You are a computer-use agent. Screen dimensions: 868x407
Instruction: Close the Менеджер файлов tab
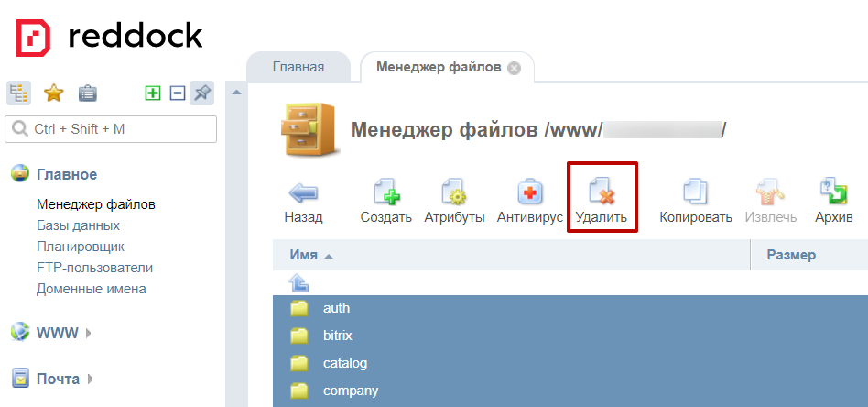[x=514, y=68]
